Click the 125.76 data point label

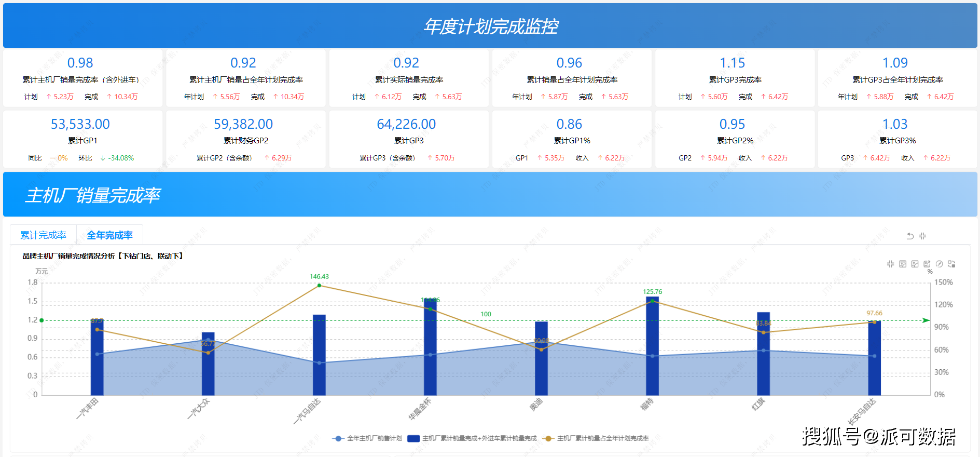click(x=652, y=292)
